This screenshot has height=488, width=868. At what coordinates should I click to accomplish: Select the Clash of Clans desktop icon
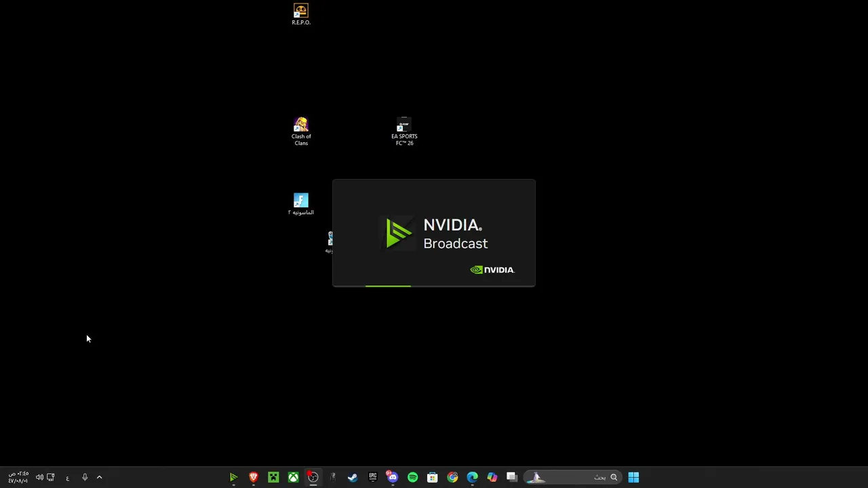coord(301,131)
